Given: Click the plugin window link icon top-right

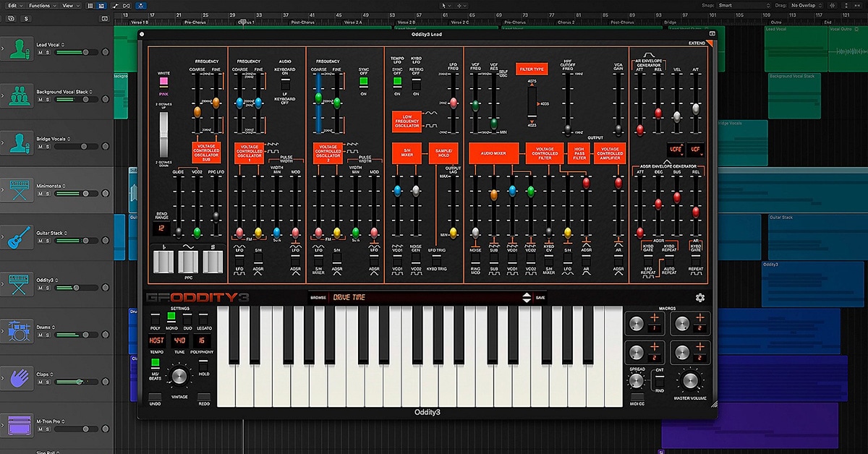Looking at the screenshot, I should (712, 34).
